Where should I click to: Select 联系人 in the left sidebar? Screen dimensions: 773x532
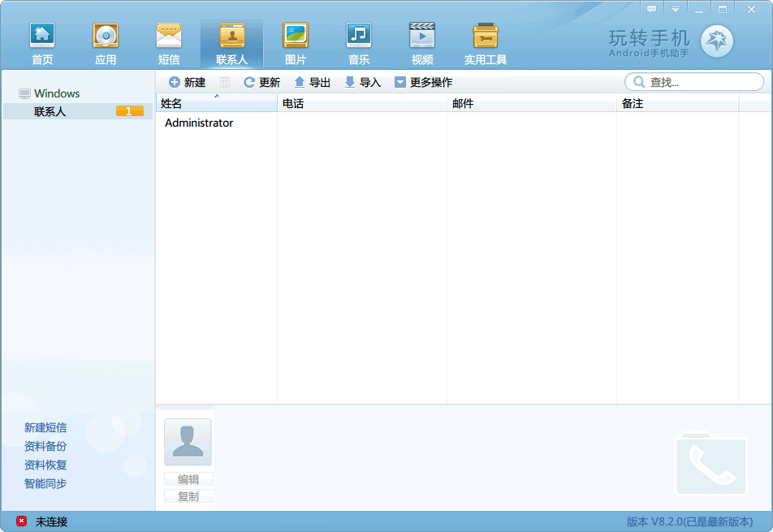[78, 111]
